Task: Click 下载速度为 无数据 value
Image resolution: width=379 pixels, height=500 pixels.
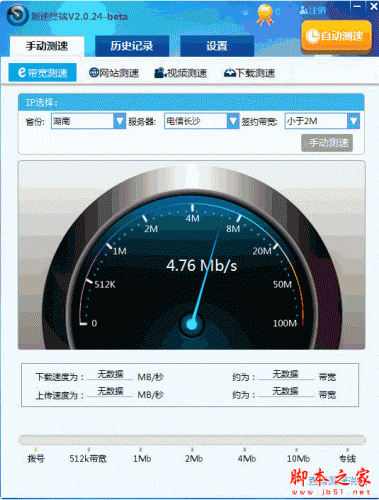Action: tap(110, 374)
